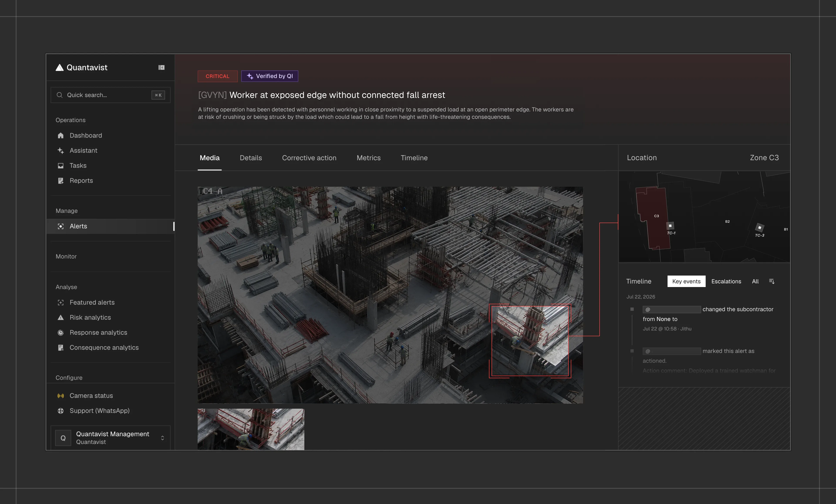The image size is (836, 504).
Task: Click the TC-3 crane marker on map
Action: point(760,227)
